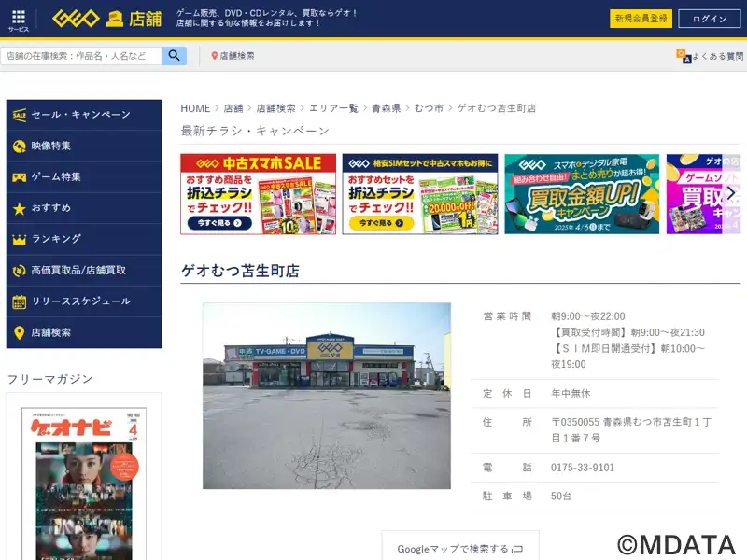Open the ゲームソフト買取 campaign banner
Image resolution: width=747 pixels, height=560 pixels.
704,194
